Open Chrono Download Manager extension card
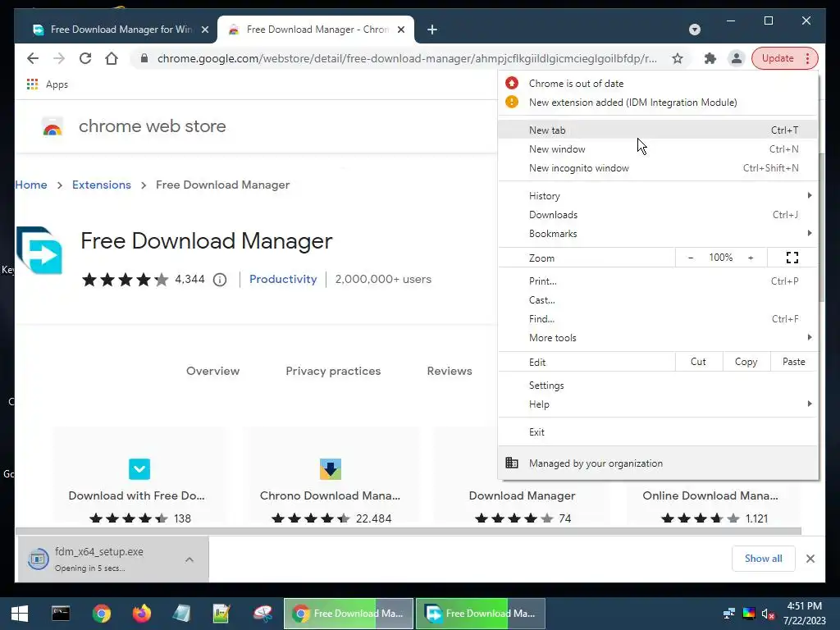Image resolution: width=840 pixels, height=630 pixels. 330,477
